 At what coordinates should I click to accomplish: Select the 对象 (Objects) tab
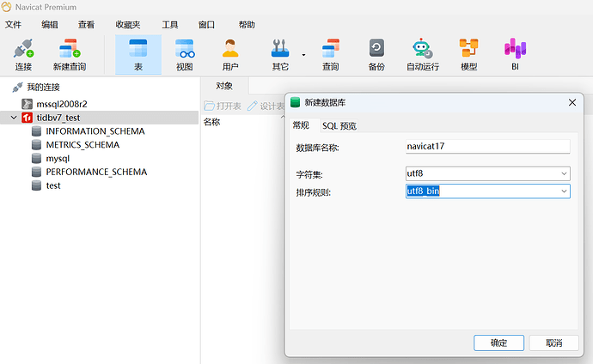pyautogui.click(x=224, y=86)
